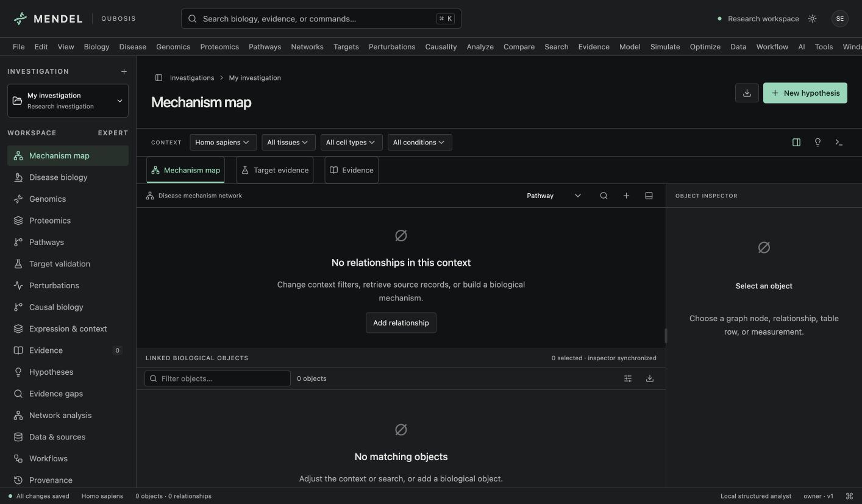
Task: Go to Genomics in the workspace sidebar
Action: tap(68, 199)
